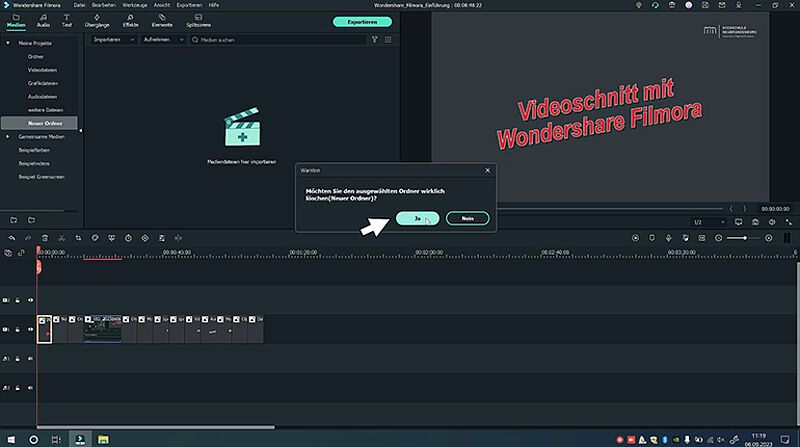Click the timeline horizontal scrollbar
800x447 pixels.
click(x=156, y=427)
